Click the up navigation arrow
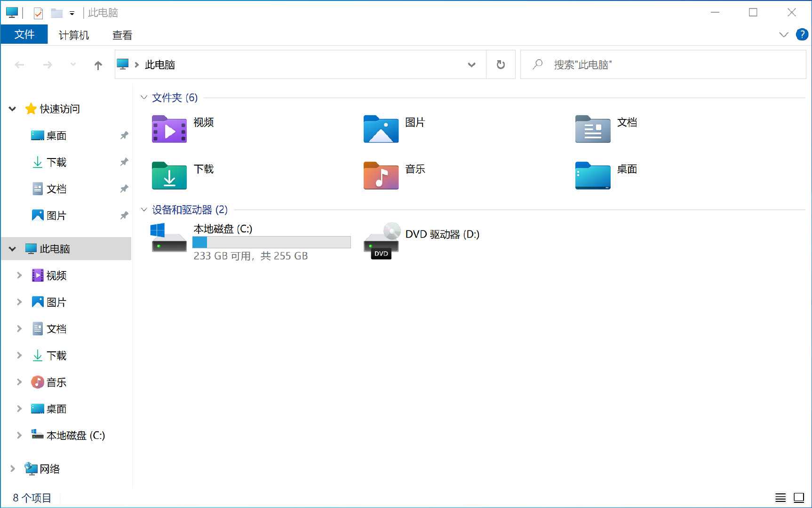812x508 pixels. point(98,64)
